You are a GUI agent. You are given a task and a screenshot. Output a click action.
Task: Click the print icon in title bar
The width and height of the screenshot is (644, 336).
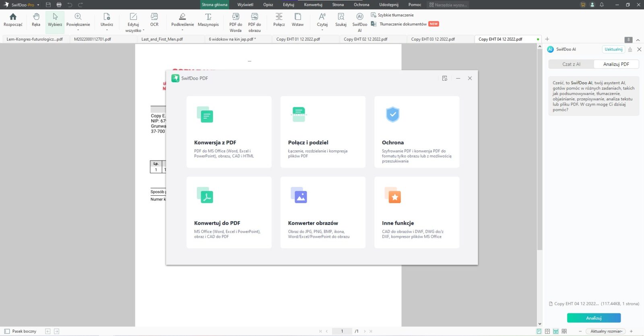click(x=59, y=5)
